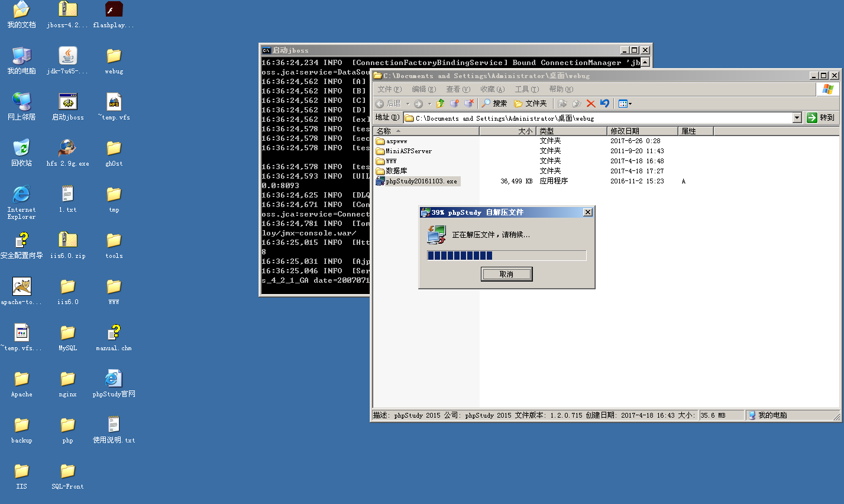
Task: Click disconnect network drive toolbar icon
Action: tap(468, 104)
